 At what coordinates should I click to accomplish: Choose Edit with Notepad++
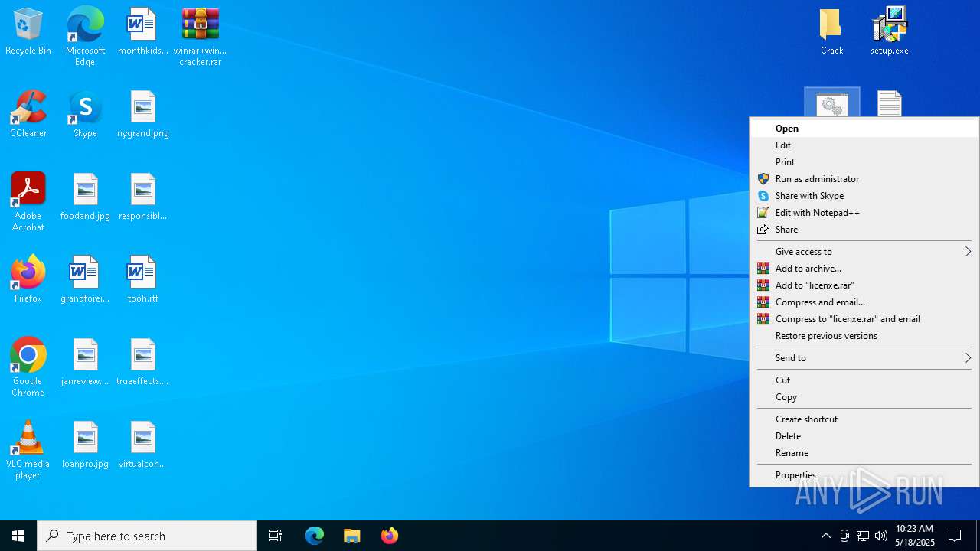[864, 213]
